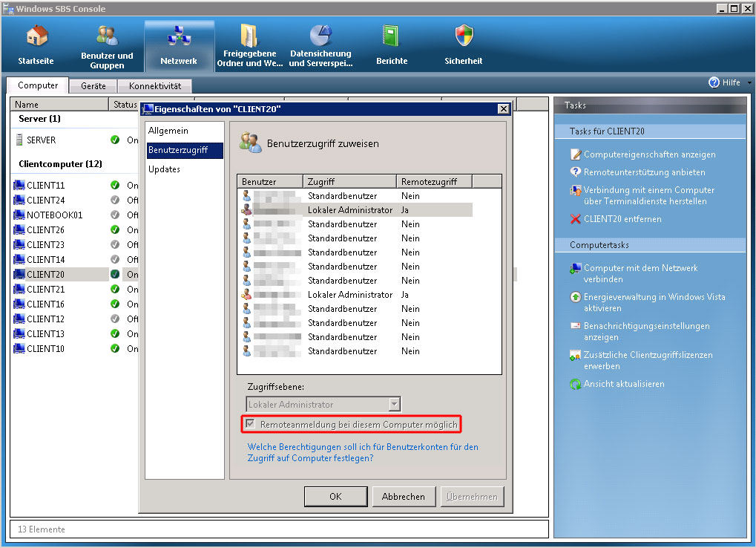Open the Zugriffsebene combo box
Screen dimensions: 756x548
[x=323, y=404]
